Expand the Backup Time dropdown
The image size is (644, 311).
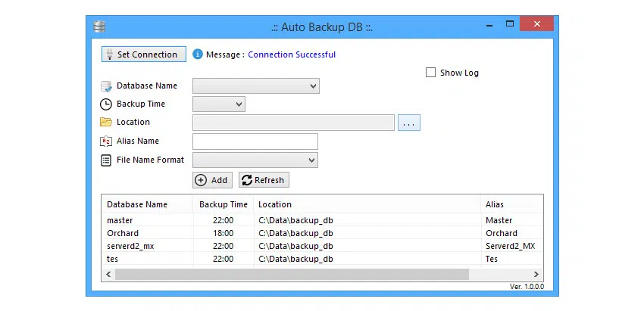(219, 104)
